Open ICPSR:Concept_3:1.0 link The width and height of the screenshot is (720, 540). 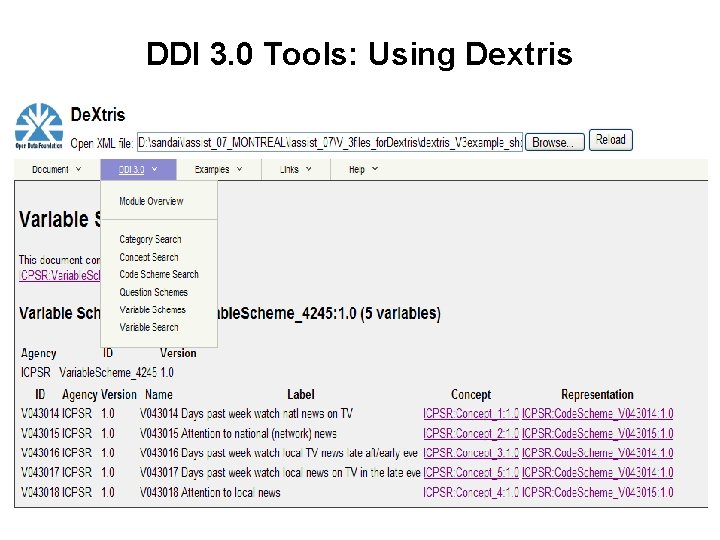(x=471, y=453)
